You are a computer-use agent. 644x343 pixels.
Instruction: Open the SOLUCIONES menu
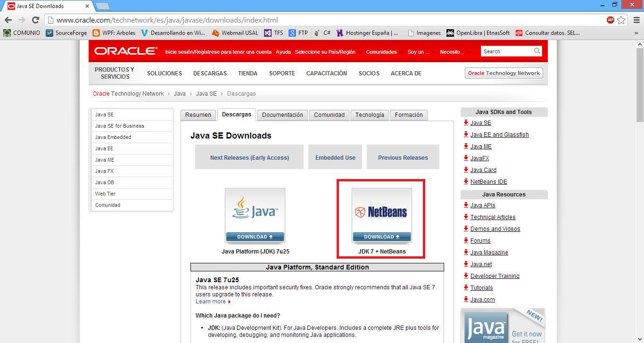click(x=165, y=73)
